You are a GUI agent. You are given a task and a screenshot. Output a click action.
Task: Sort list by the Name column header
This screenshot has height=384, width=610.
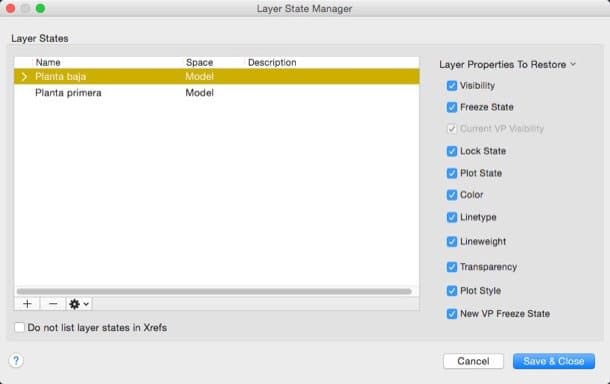click(x=48, y=62)
